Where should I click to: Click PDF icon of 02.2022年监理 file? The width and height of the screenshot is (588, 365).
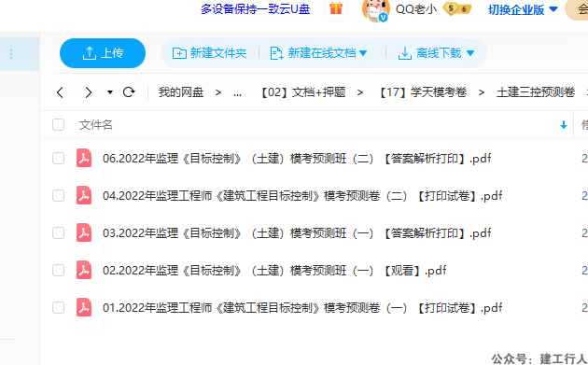pos(84,270)
